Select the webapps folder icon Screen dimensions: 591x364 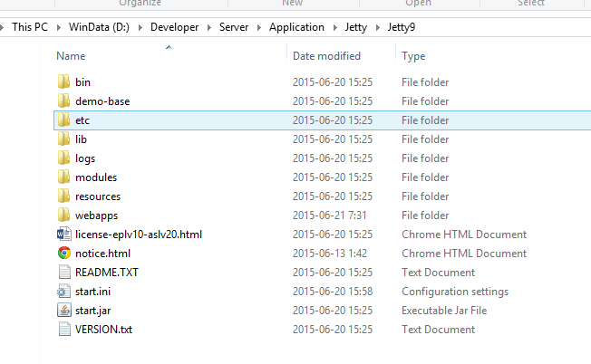click(x=63, y=215)
